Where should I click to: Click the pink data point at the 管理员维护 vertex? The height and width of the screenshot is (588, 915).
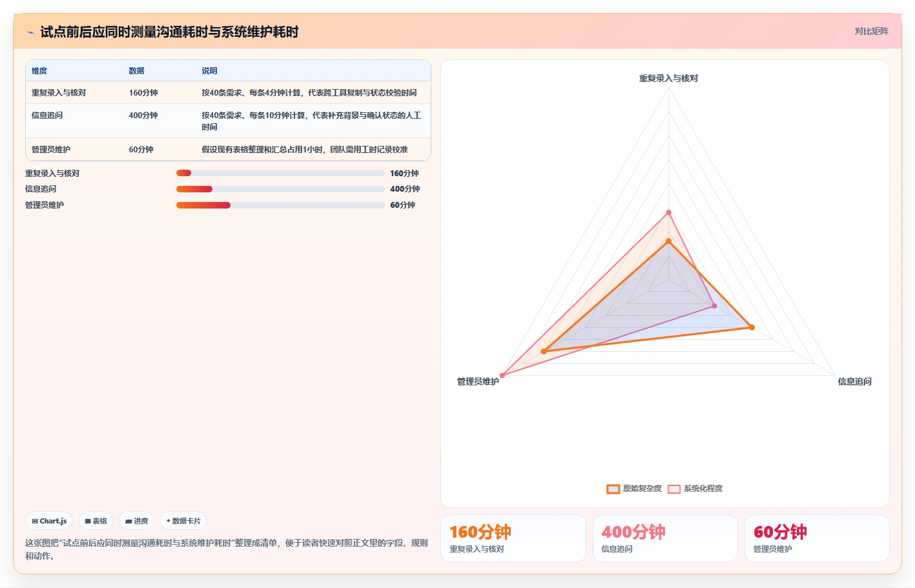pos(502,375)
